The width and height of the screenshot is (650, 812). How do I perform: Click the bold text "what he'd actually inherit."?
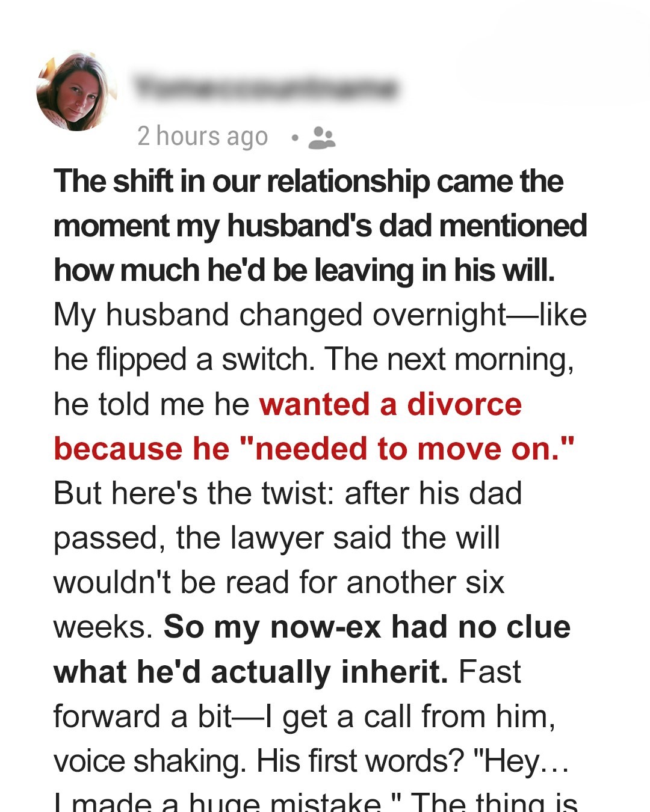(250, 671)
